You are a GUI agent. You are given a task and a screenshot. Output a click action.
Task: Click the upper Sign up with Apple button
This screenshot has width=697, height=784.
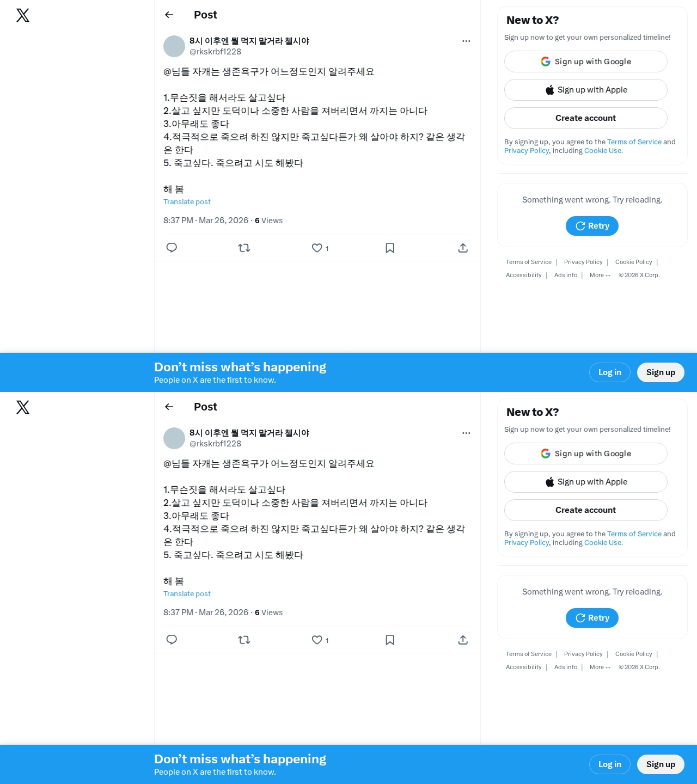(586, 90)
